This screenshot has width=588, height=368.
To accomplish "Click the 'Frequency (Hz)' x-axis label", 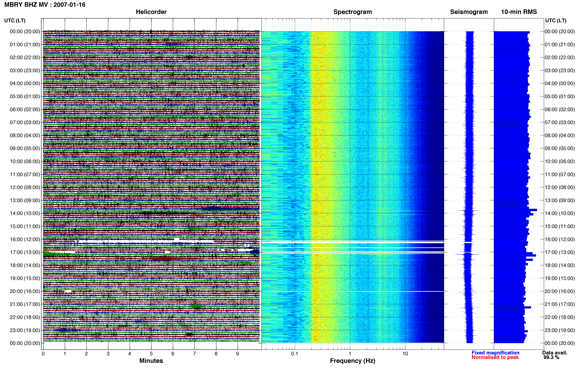I will [352, 361].
